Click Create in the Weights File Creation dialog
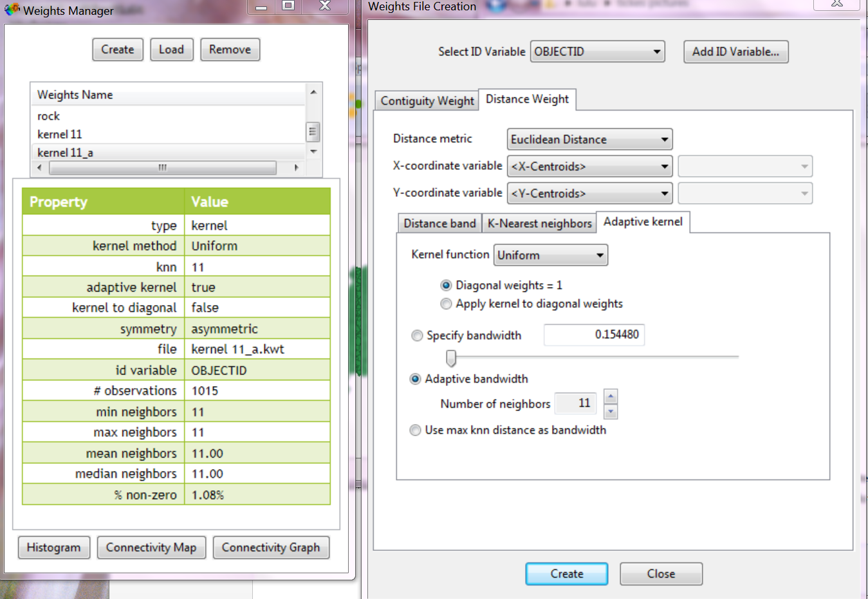The width and height of the screenshot is (868, 599). [566, 573]
